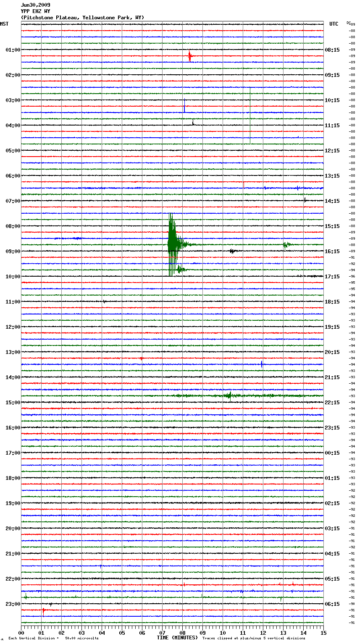Click the 20:15 UTC time label

pos(332,352)
